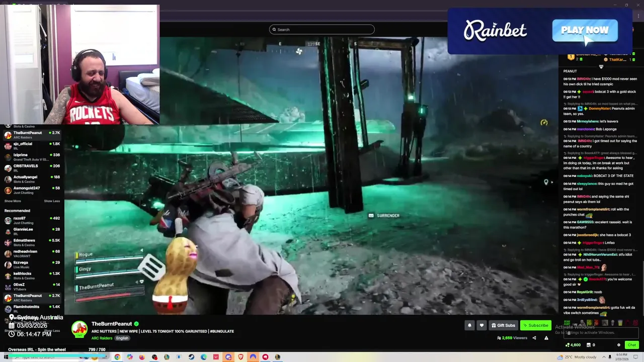This screenshot has height=362, width=644.
Task: Click the Rainbet logo banner
Action: pos(495,31)
